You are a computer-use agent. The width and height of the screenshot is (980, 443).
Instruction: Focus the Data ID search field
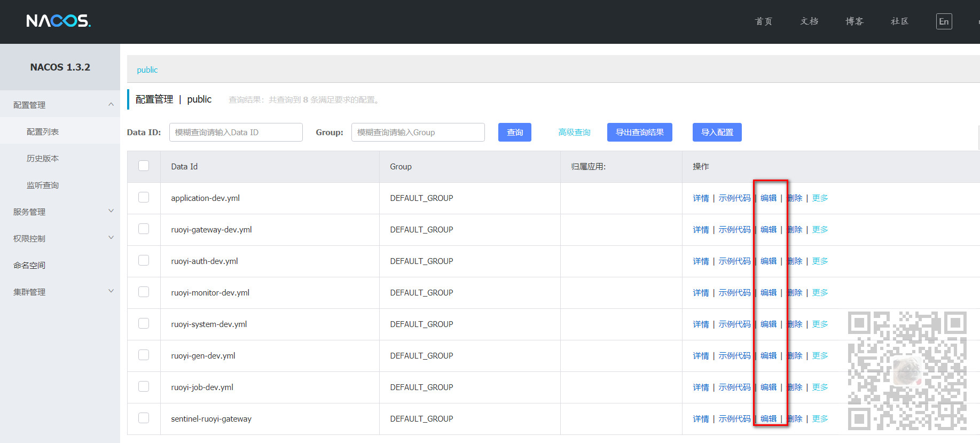tap(236, 133)
